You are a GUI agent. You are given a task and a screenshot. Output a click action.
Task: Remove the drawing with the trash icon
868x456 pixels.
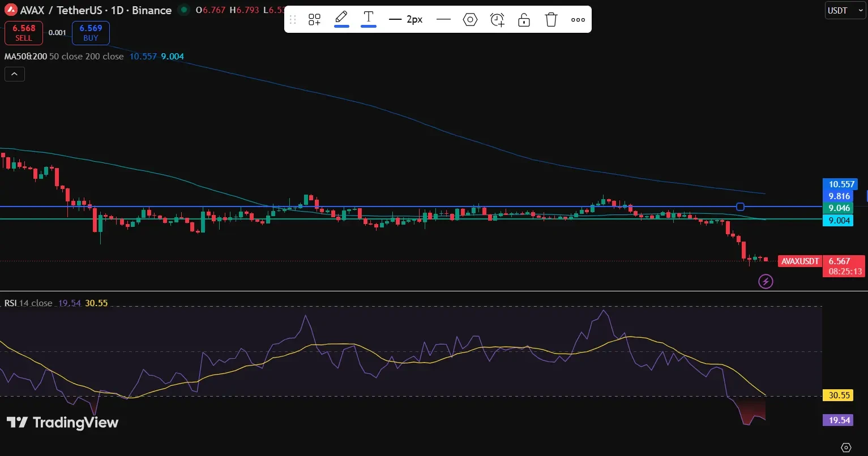click(x=551, y=20)
